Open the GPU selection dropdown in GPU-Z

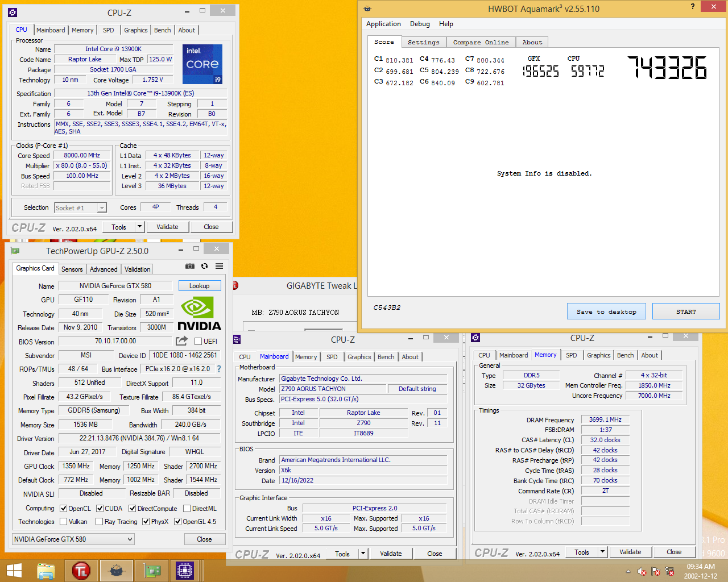[73, 539]
